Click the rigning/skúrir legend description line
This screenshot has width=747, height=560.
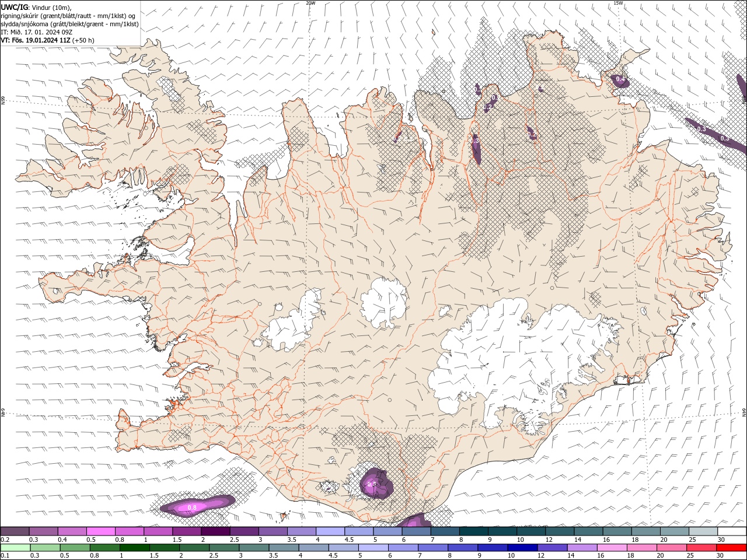[x=68, y=15]
